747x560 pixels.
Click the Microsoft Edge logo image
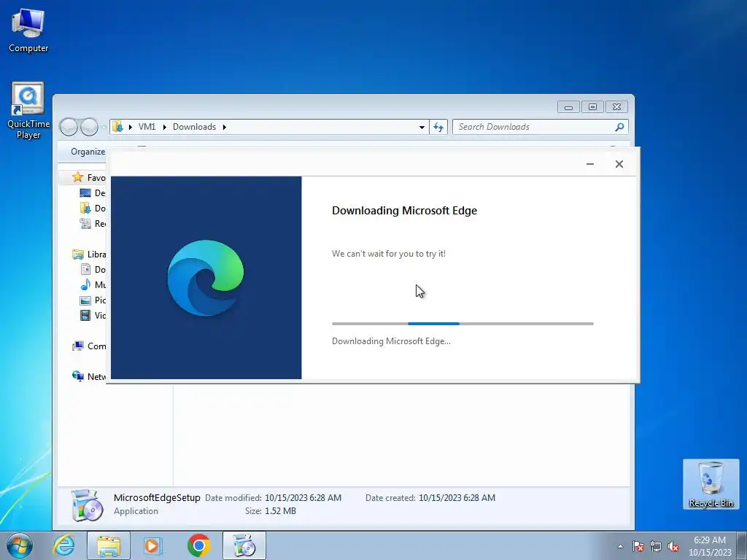[206, 278]
